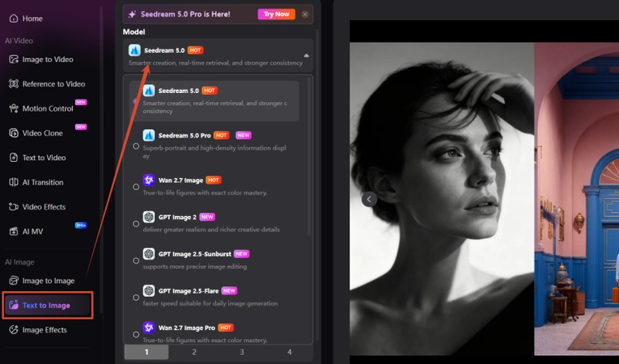Viewport: 619px width, 364px height.
Task: Click 'Seedream 5.0 Pro is Here!' banner text
Action: (x=185, y=15)
